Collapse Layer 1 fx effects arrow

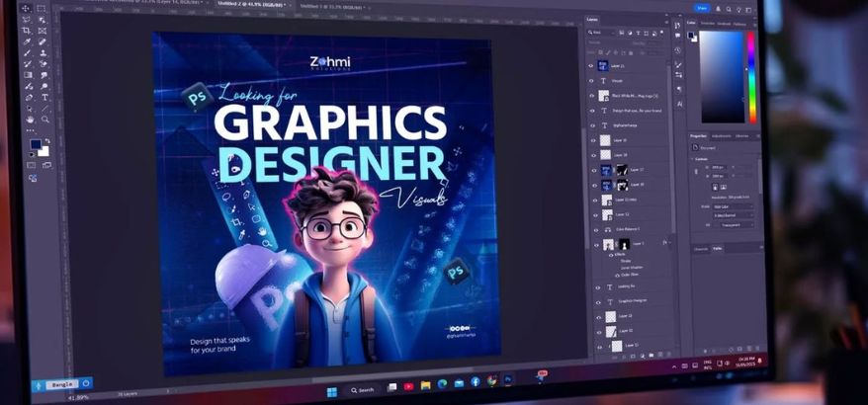[x=670, y=242]
